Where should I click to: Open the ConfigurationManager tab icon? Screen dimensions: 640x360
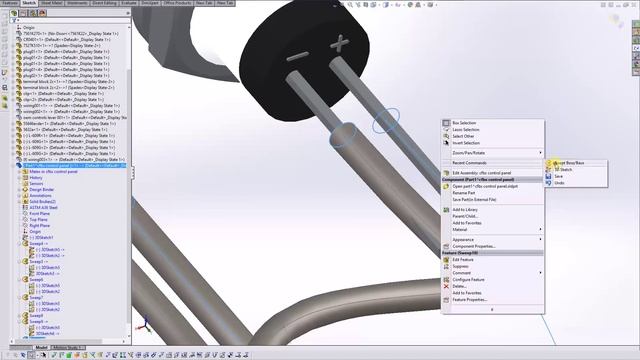click(x=33, y=13)
